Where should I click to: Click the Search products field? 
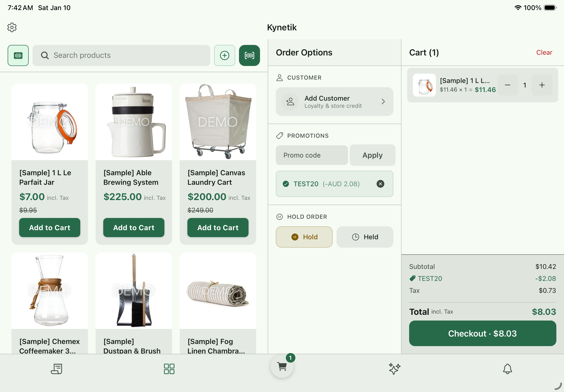tap(121, 55)
